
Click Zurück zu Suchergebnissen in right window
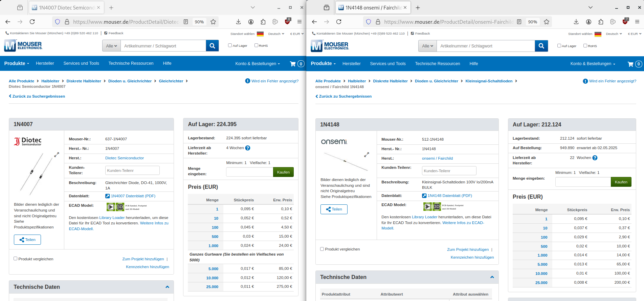[343, 96]
